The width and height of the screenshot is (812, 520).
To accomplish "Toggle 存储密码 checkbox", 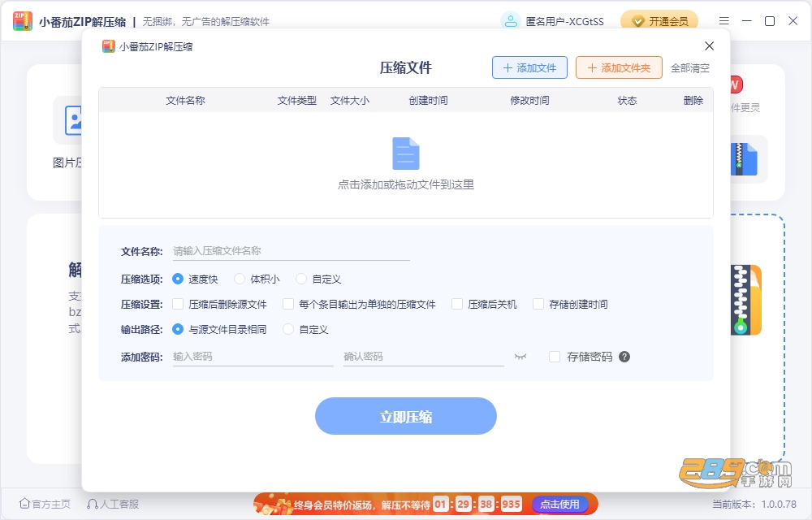I will 555,357.
